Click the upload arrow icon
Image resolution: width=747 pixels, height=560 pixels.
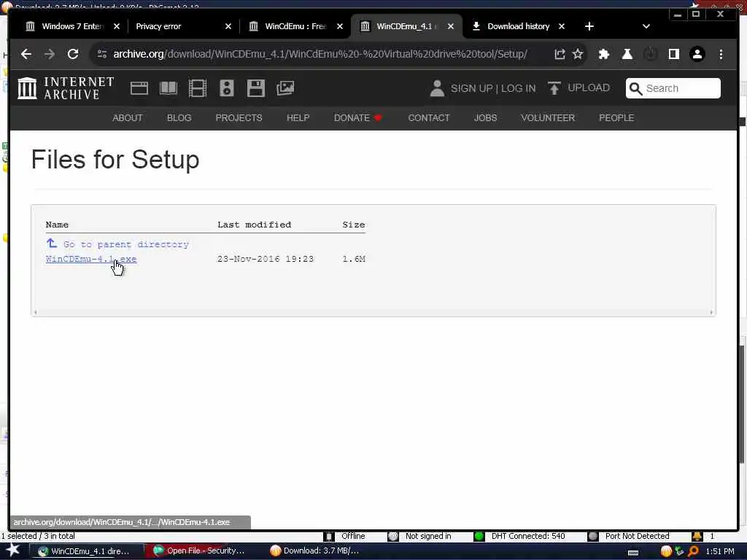tap(554, 88)
